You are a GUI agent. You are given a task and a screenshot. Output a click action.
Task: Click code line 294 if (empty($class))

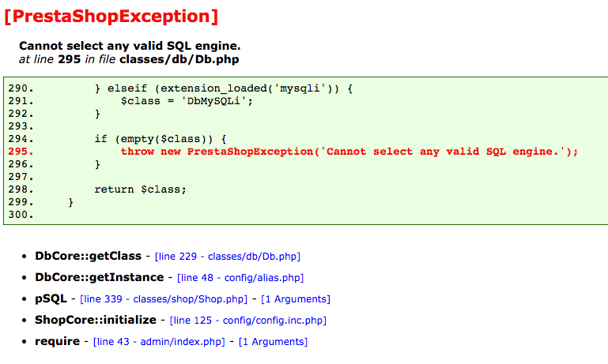tap(160, 139)
